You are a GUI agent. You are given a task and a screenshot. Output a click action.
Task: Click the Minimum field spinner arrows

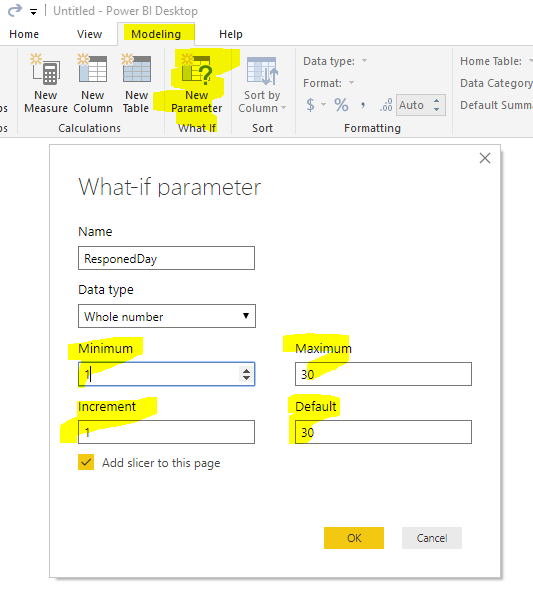pyautogui.click(x=246, y=374)
